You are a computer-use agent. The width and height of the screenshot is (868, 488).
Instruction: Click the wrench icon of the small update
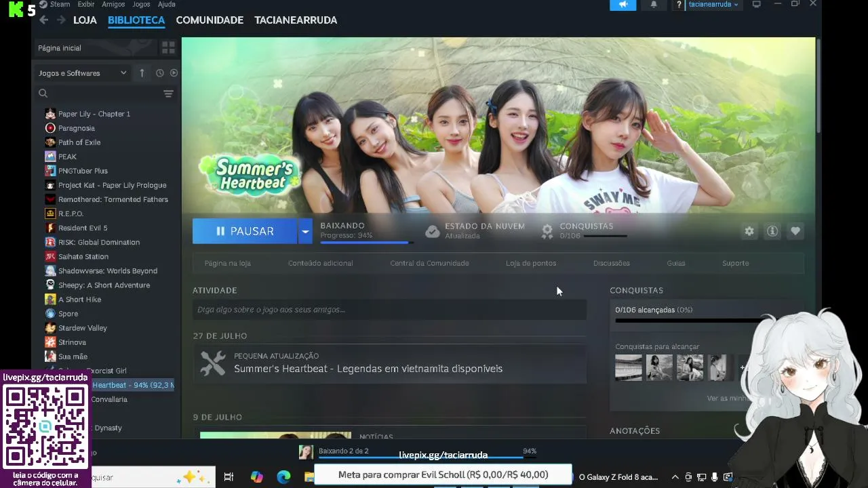point(213,363)
